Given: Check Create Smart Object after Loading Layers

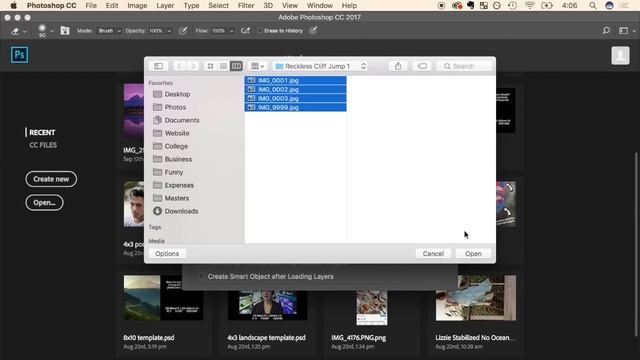Looking at the screenshot, I should click(201, 277).
